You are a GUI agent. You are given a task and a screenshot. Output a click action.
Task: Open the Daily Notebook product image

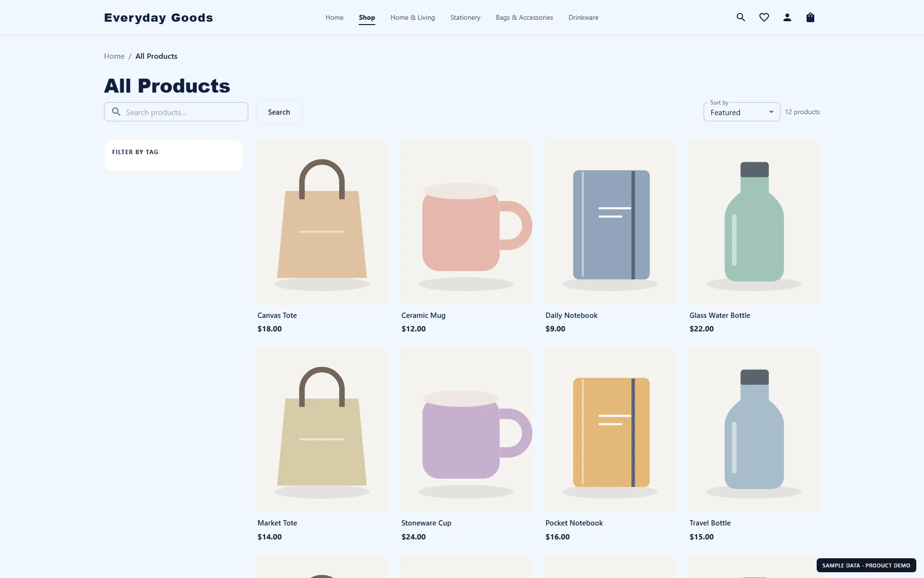[610, 222]
